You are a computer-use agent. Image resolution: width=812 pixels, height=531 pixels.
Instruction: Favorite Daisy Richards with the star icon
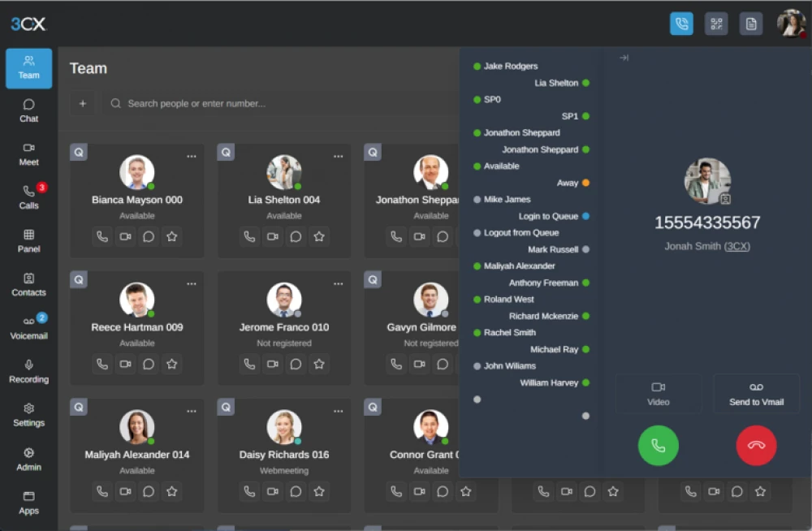point(319,491)
